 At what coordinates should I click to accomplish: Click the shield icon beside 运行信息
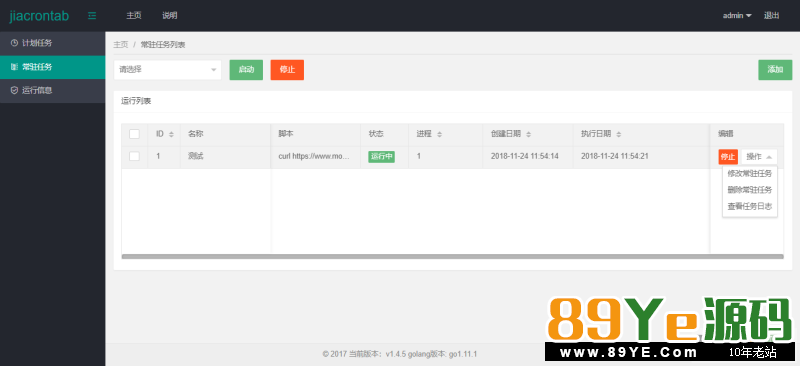(14, 90)
